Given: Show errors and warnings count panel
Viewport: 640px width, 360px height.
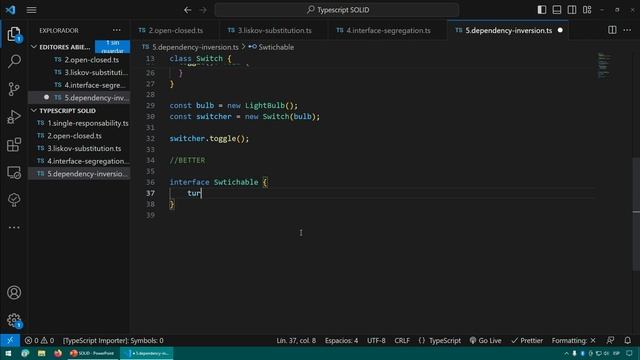Looking at the screenshot, I should pos(39,340).
